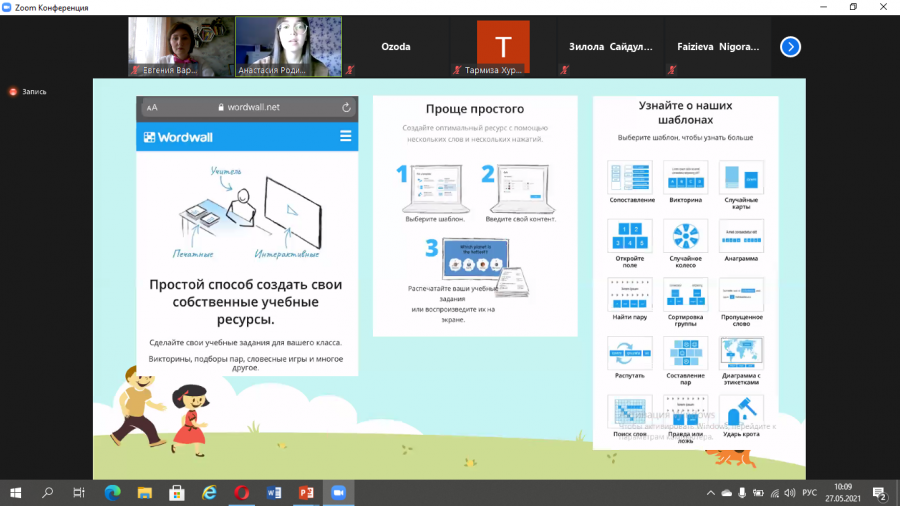900x506 pixels.
Task: Click the Ozoda participant tile
Action: tap(396, 46)
